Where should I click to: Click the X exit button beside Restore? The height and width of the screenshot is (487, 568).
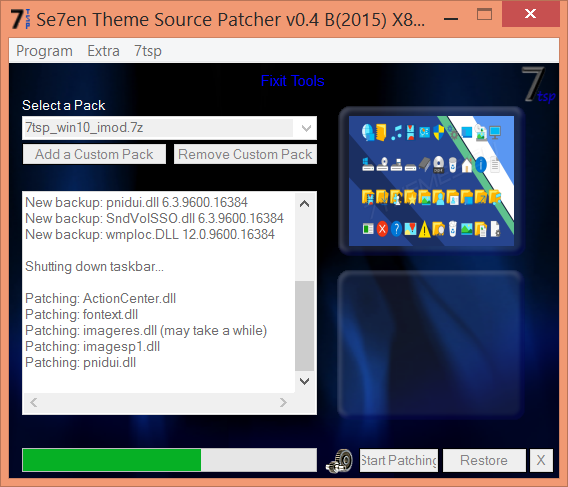click(541, 460)
